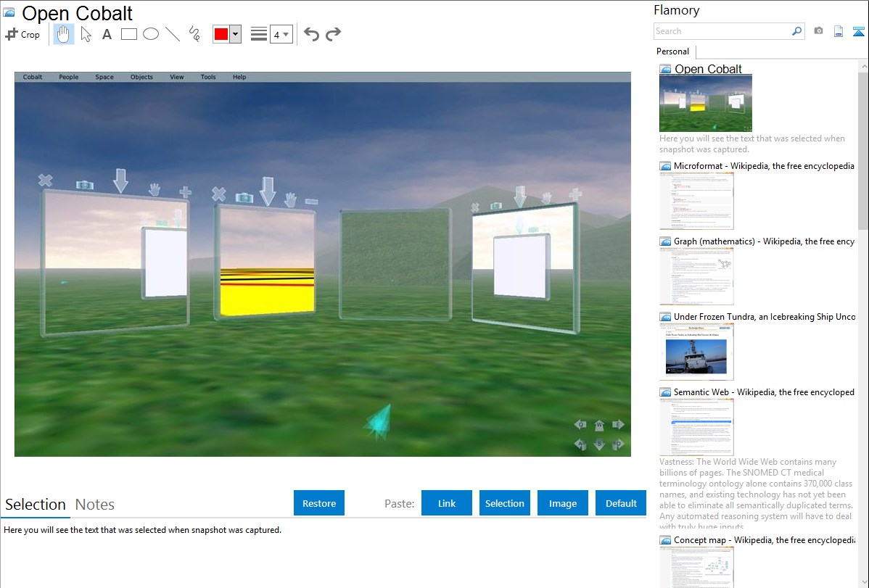Pick the rectangle shape tool
Viewport: 869px width, 588px height.
point(128,34)
